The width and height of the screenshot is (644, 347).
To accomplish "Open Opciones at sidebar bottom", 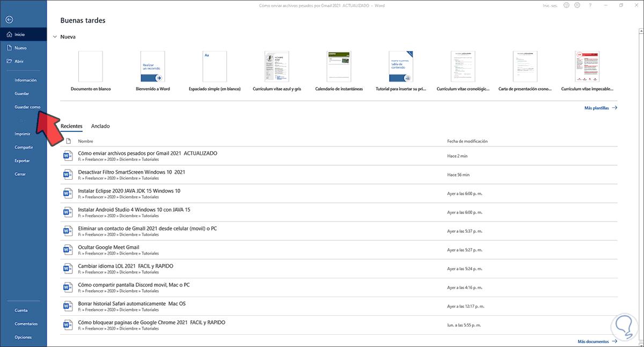I will point(23,337).
